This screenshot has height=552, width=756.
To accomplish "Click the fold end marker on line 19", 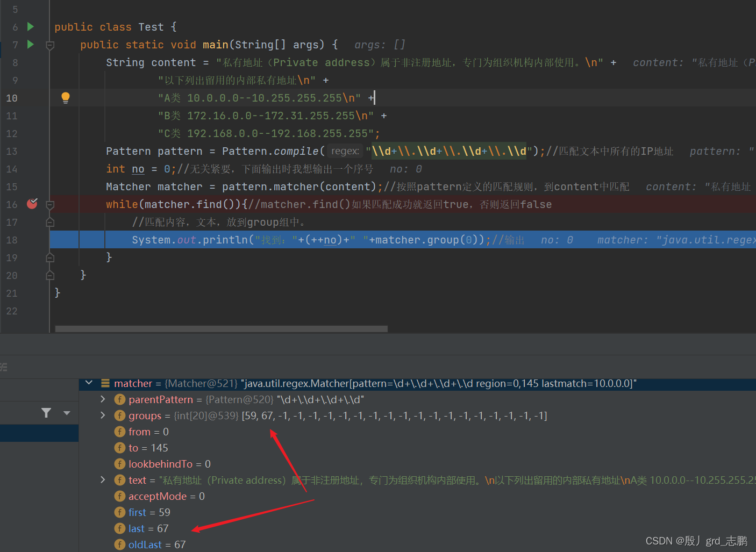I will point(50,257).
